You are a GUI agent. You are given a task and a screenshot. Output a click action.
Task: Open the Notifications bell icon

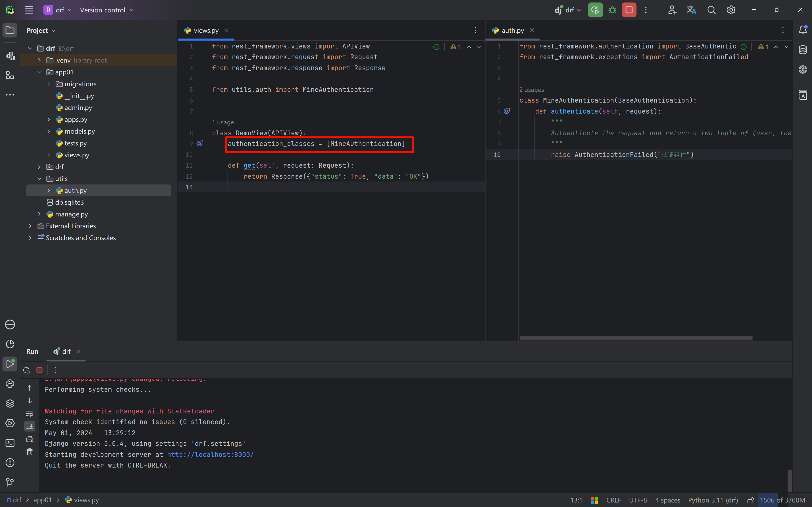coord(803,30)
